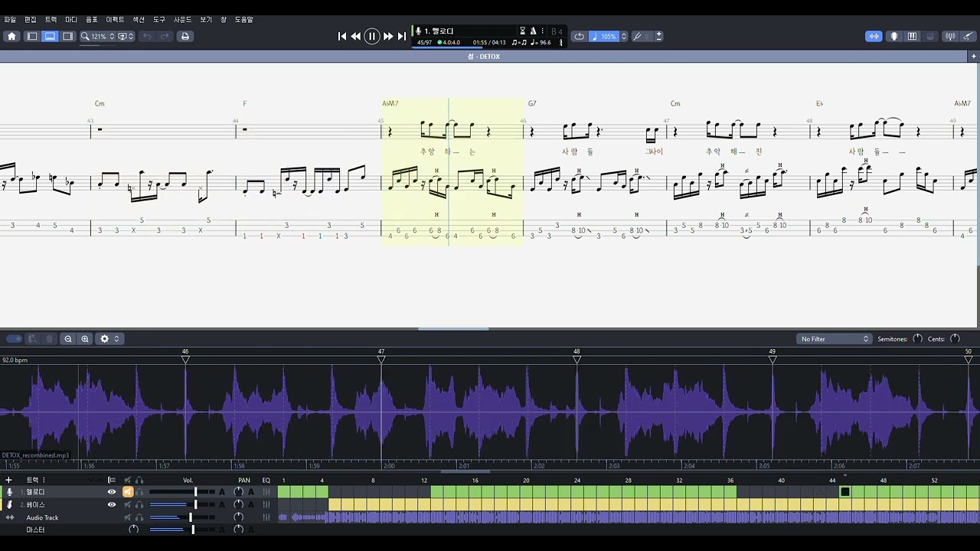
Task: Open the 121% zoom level dropdown
Action: 98,36
